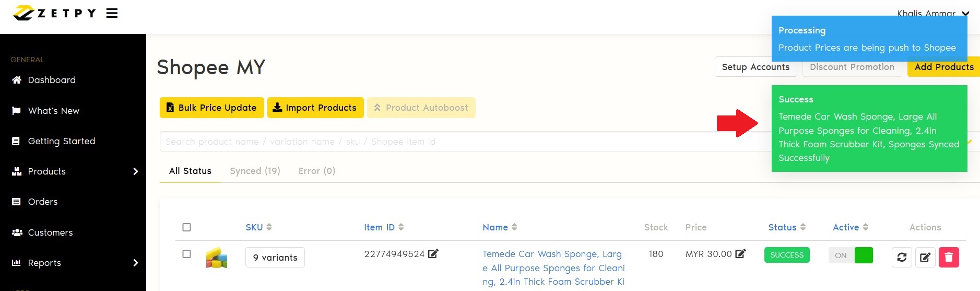
Task: Click the green SUCCESS status badge
Action: tap(787, 255)
